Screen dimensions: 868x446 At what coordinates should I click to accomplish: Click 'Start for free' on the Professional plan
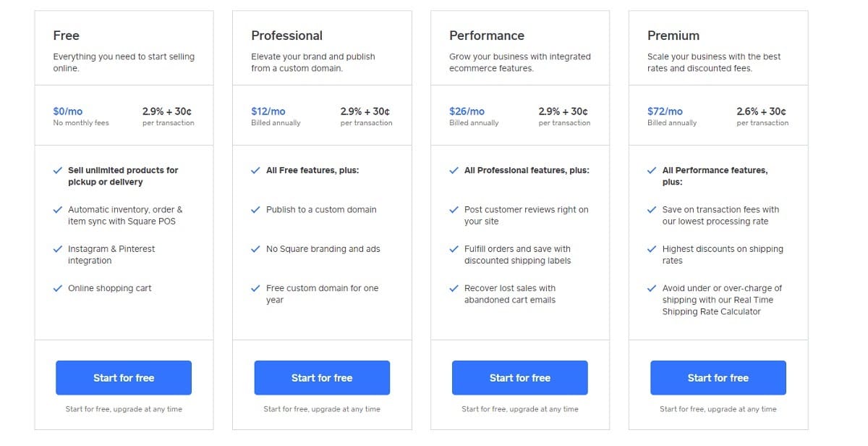click(x=321, y=377)
